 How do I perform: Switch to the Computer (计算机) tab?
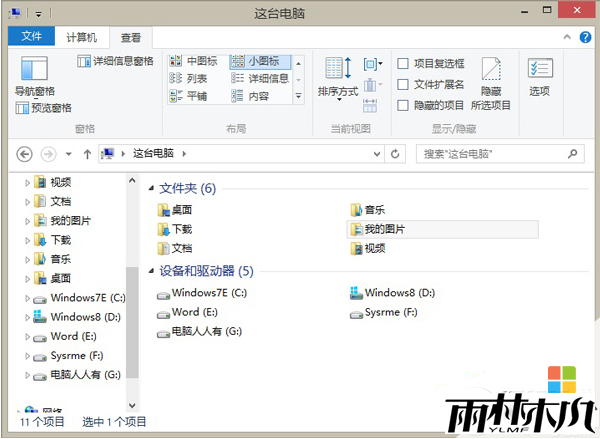(x=82, y=38)
